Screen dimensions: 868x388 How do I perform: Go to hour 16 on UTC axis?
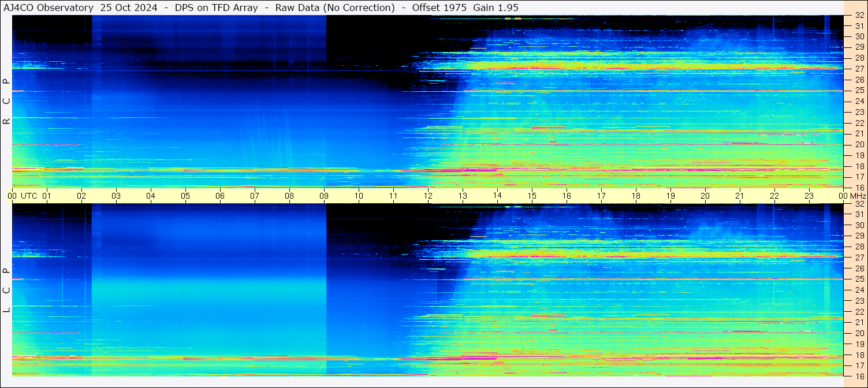click(567, 196)
